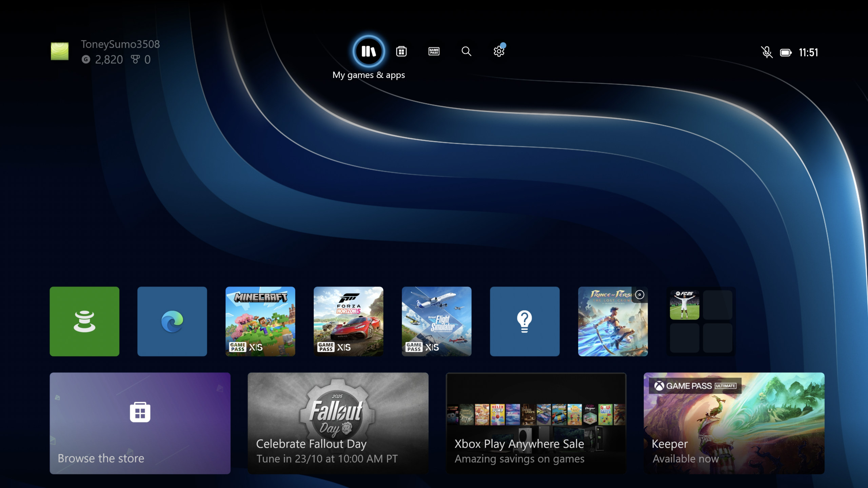
Task: Click 'Available now' text on Keeper card
Action: [686, 459]
